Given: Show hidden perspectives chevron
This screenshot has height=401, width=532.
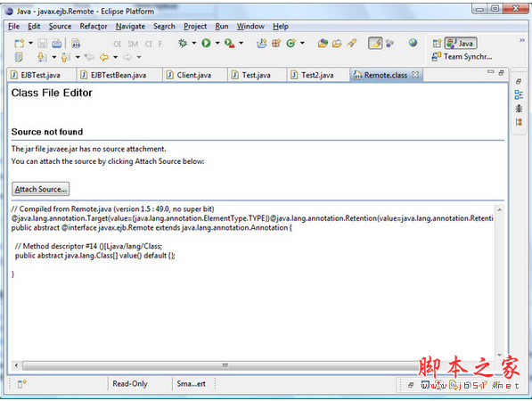Looking at the screenshot, I should [522, 40].
